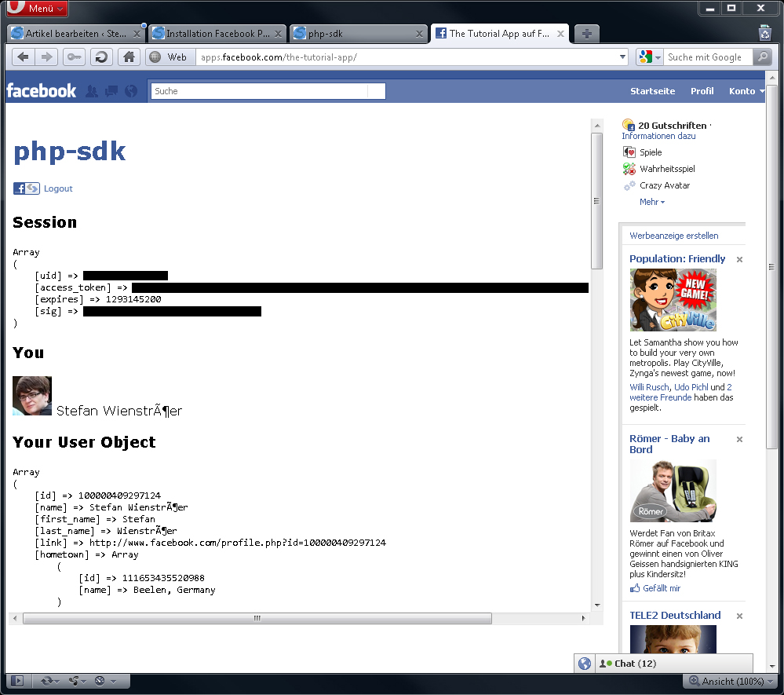This screenshot has width=784, height=695.
Task: Click the Web site info badge
Action: click(169, 57)
